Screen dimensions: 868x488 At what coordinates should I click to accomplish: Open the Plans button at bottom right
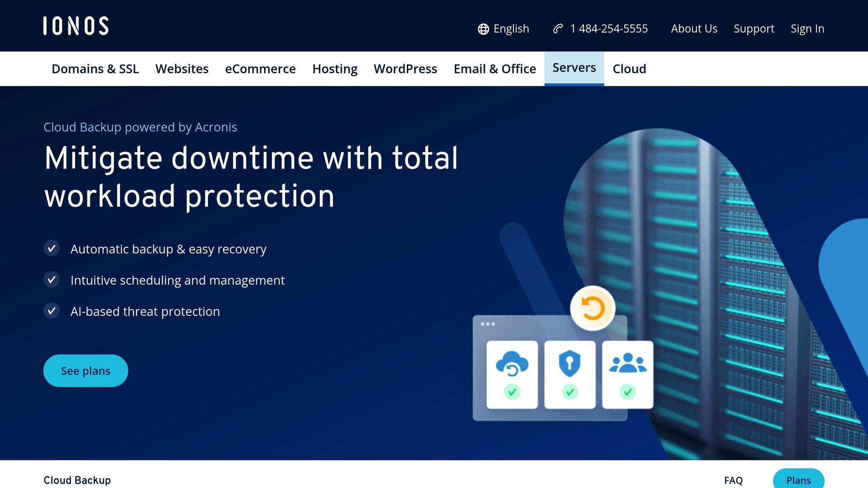[798, 480]
